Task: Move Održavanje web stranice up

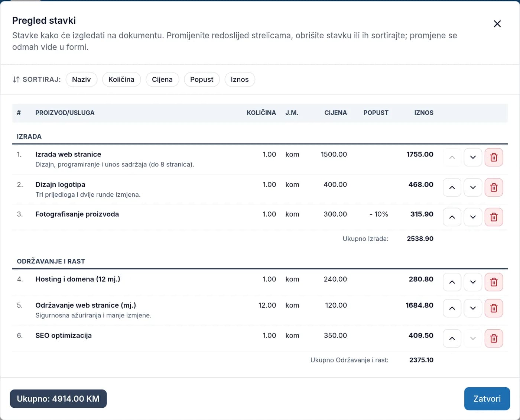Action: (x=452, y=308)
